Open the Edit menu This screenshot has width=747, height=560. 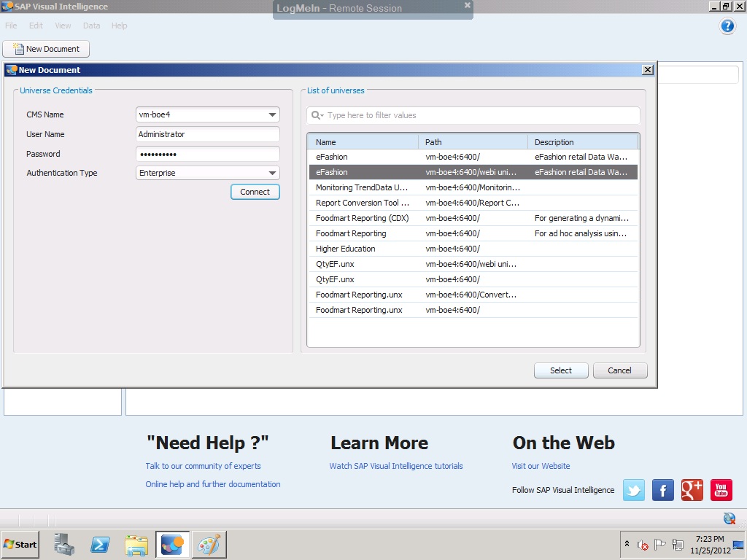(36, 26)
